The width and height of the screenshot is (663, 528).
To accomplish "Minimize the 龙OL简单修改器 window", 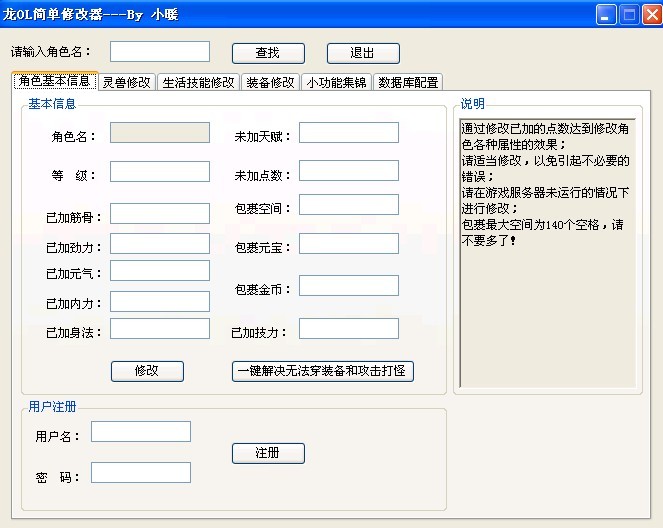I will pos(606,15).
